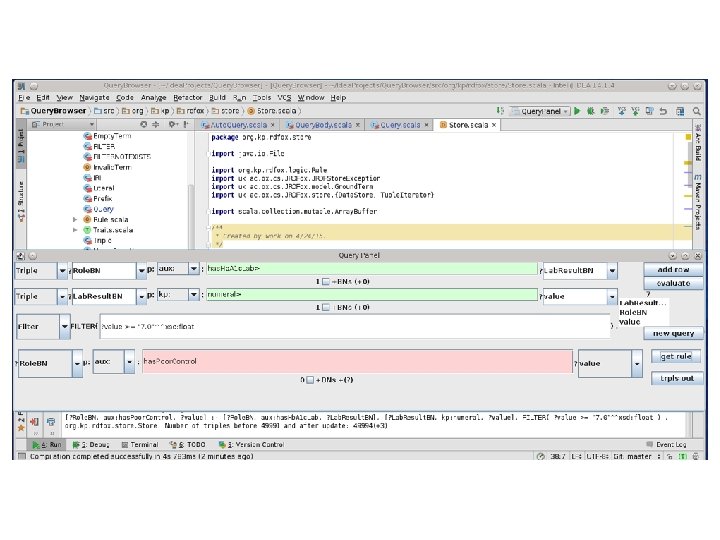Click the collapse-all icon in Project panel
The width and height of the screenshot is (720, 540).
tap(156, 124)
